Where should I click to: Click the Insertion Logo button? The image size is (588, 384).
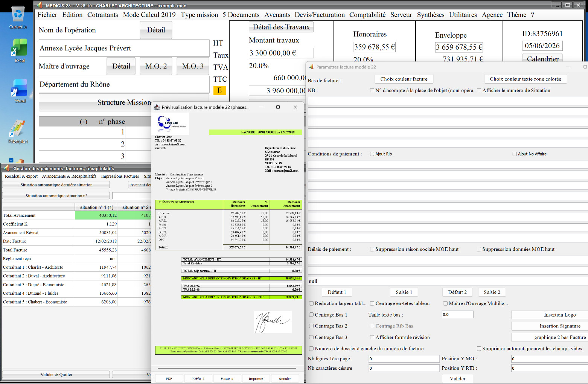(x=559, y=315)
